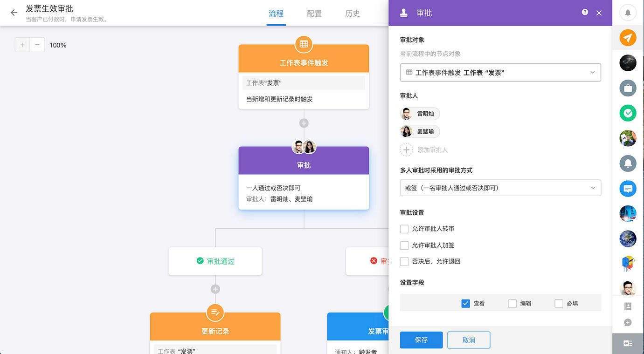Screen dimensions: 644x354
Task: Check the 编辑 field checkbox
Action: point(512,303)
